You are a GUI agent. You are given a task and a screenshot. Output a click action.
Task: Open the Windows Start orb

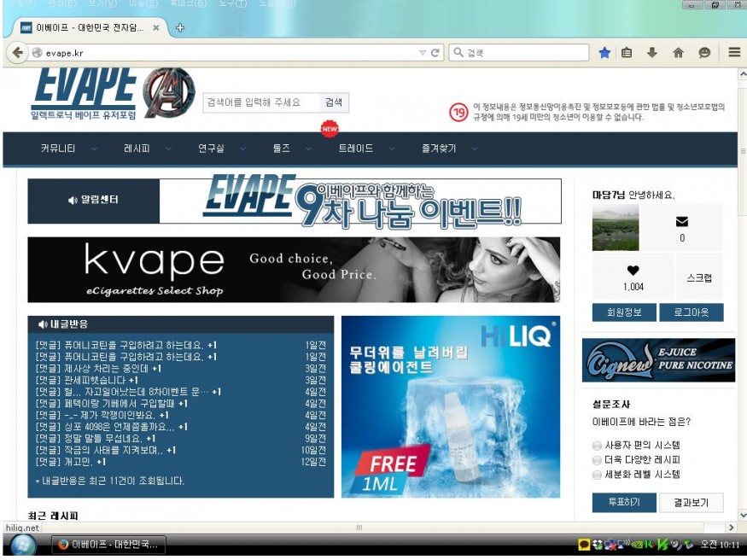tap(22, 545)
